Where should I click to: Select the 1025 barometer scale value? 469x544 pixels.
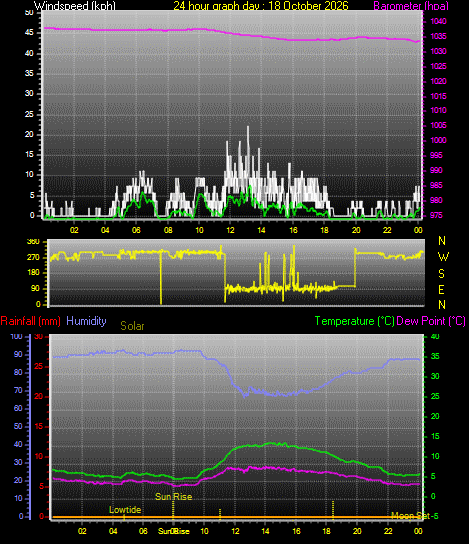[438, 66]
